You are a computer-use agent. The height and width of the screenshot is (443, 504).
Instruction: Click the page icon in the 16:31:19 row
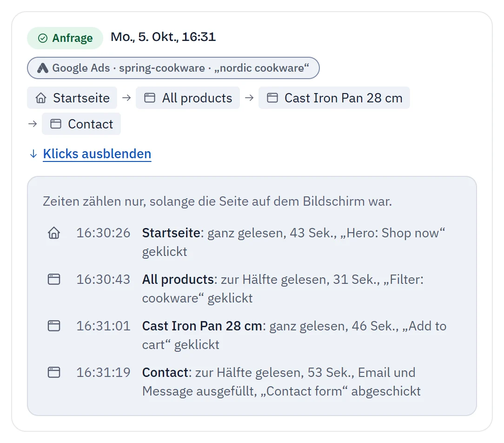(54, 373)
